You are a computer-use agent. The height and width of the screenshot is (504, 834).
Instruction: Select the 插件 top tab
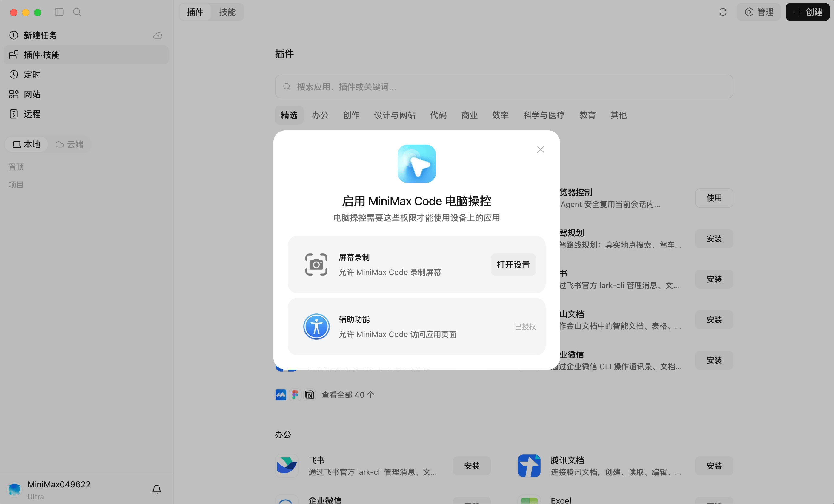[195, 12]
